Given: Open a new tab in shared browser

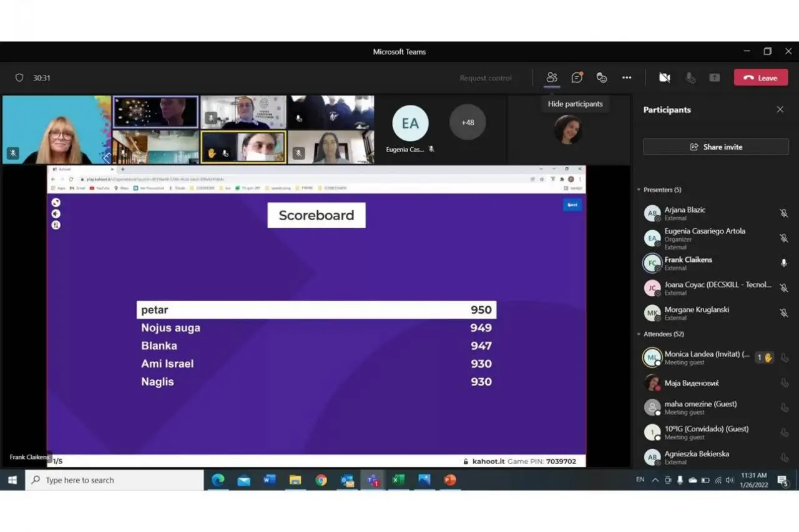Looking at the screenshot, I should [122, 169].
